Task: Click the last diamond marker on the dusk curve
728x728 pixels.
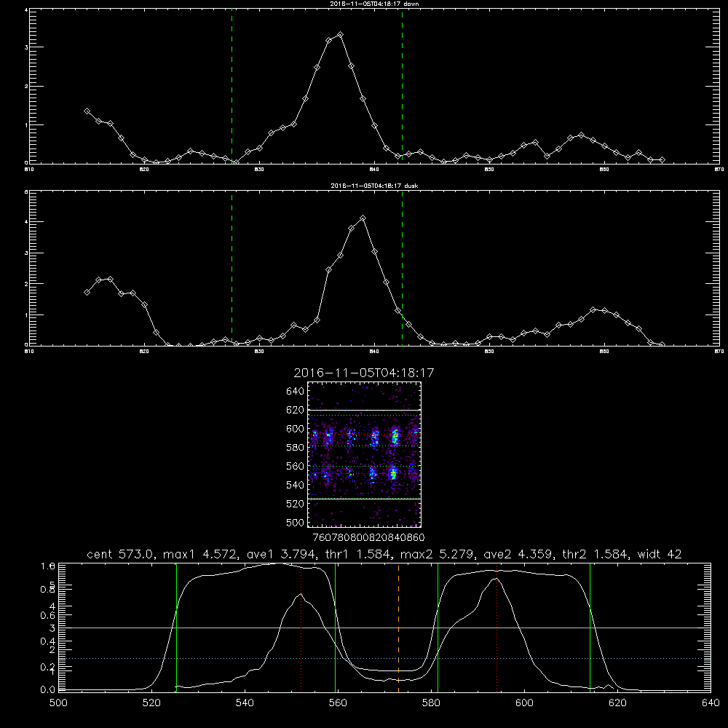Action: click(662, 344)
